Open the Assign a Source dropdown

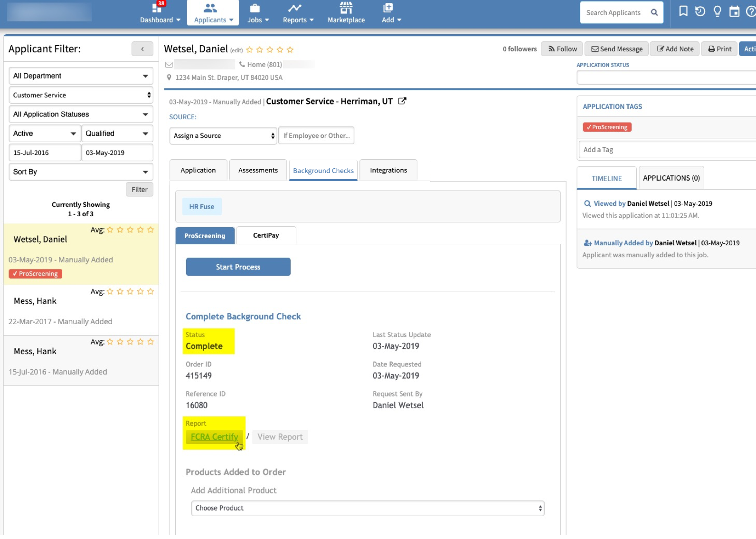click(223, 136)
